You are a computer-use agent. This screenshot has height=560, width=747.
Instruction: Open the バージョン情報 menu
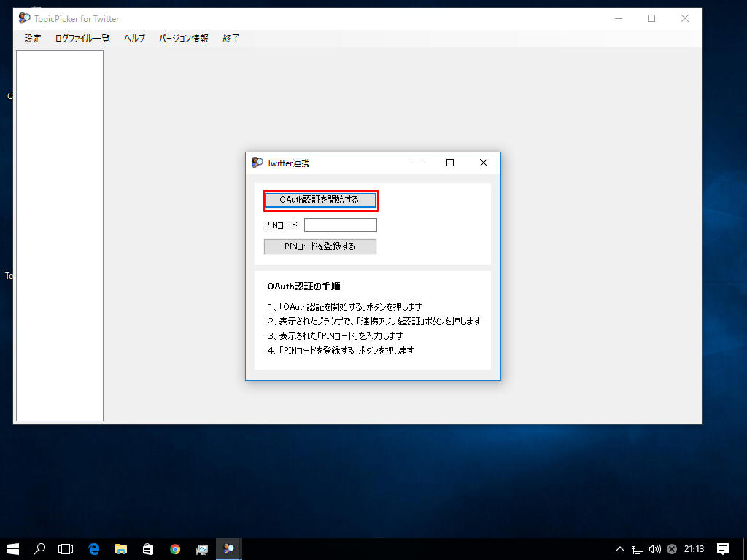183,39
